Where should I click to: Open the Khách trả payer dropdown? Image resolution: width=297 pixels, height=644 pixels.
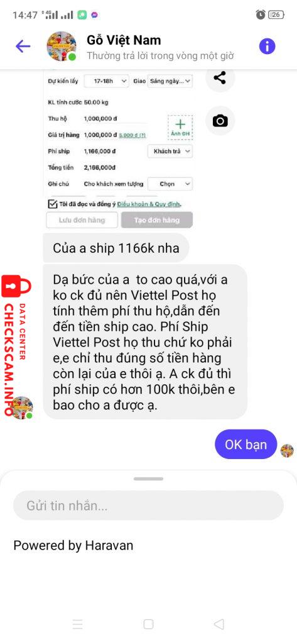tap(170, 151)
